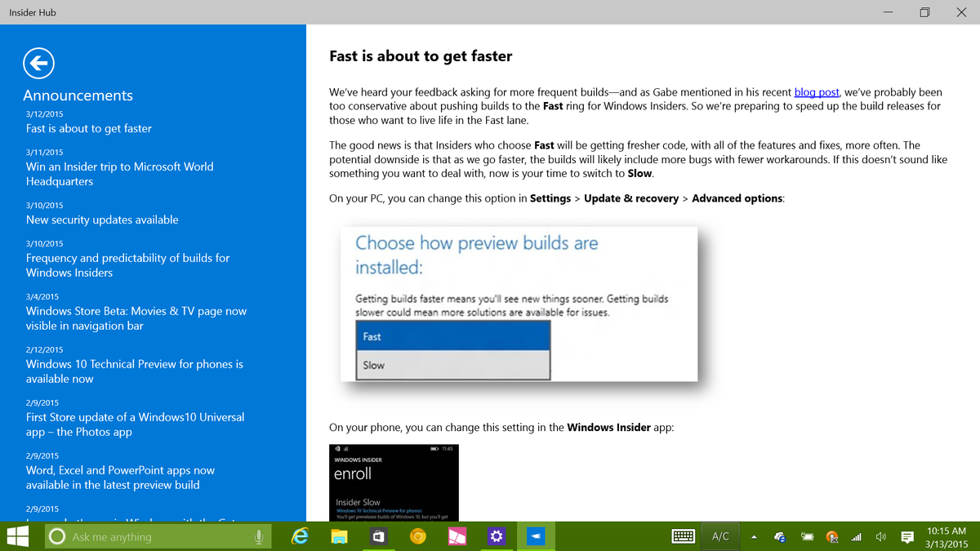980x551 pixels.
Task: Open the Windows Store from the taskbar
Action: 378,536
